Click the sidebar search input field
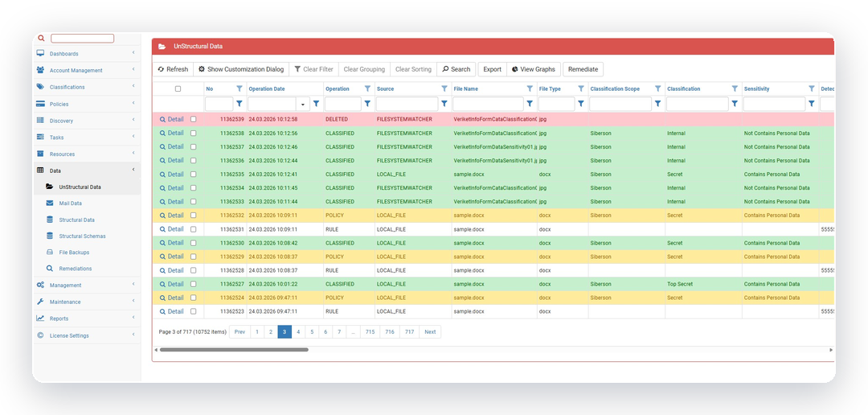The height and width of the screenshot is (415, 868). pos(82,39)
